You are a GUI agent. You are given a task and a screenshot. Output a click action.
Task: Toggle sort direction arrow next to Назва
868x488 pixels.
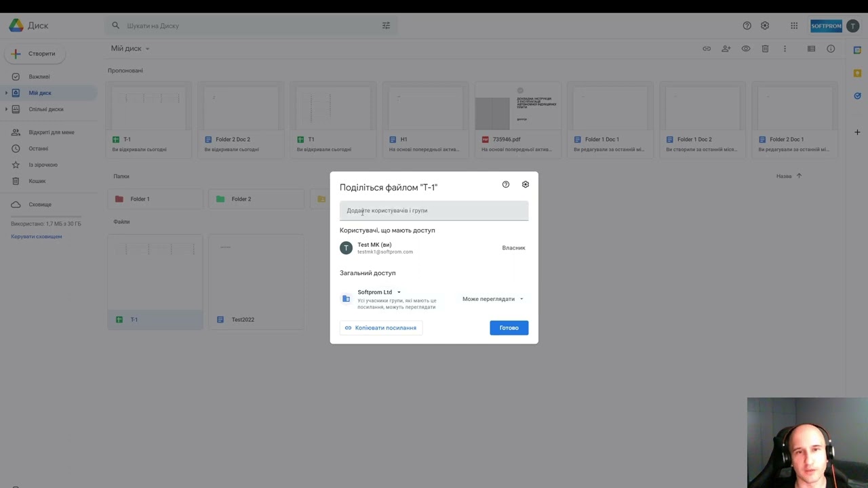[799, 176]
